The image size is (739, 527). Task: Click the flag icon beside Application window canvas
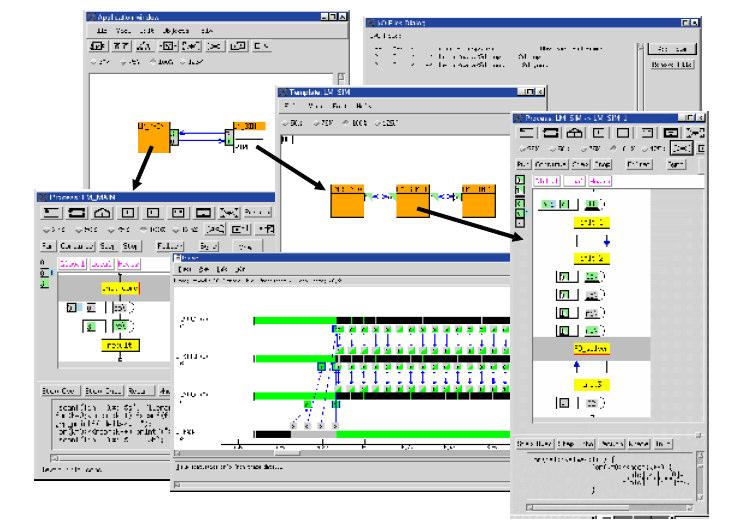341,78
